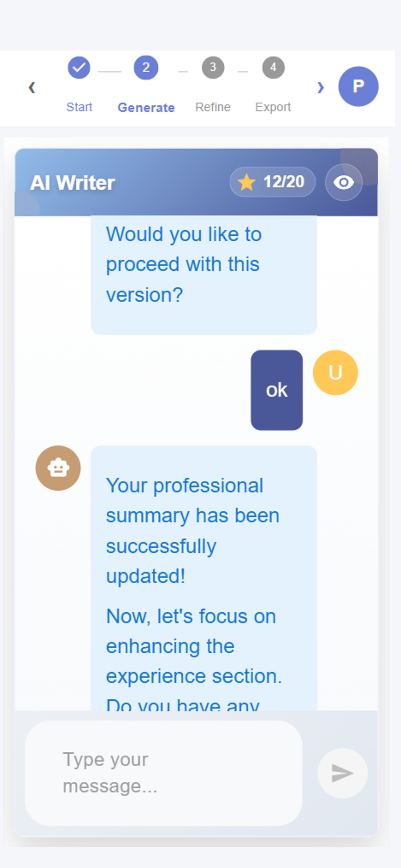
Task: Click the send message arrow icon
Action: tap(342, 773)
